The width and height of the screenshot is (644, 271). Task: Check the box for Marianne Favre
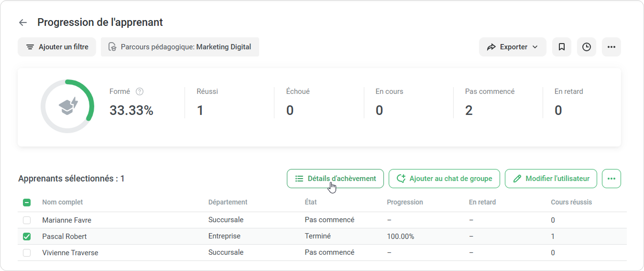point(27,220)
